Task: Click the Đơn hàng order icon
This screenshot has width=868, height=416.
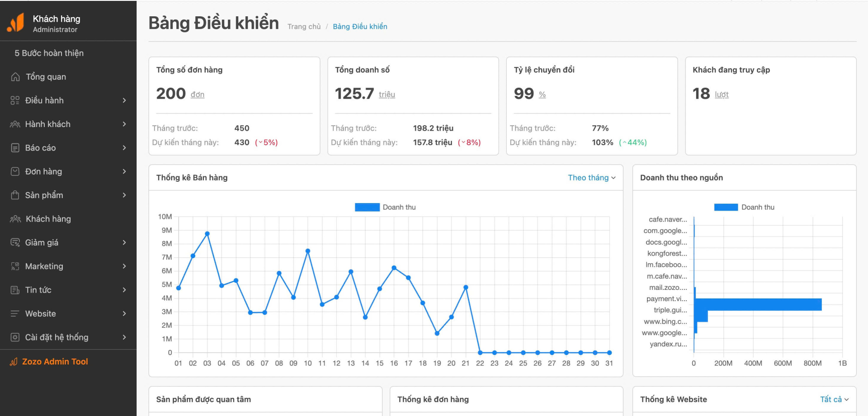Action: point(15,171)
